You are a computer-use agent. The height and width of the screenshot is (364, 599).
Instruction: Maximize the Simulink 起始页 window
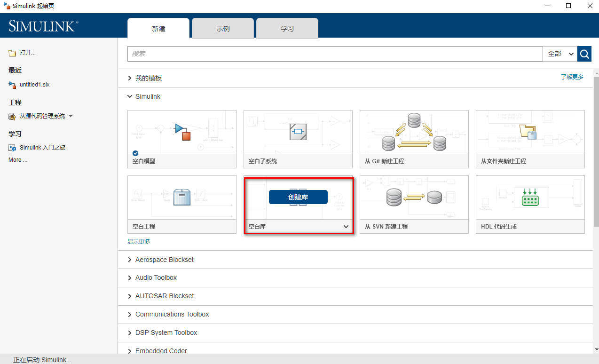pyautogui.click(x=568, y=6)
